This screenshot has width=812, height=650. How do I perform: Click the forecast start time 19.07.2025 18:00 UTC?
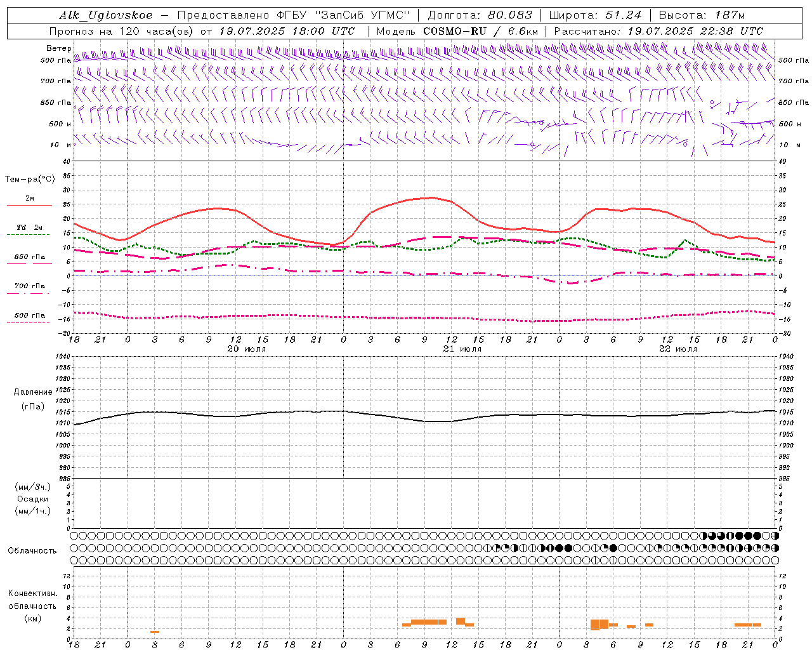tap(287, 31)
